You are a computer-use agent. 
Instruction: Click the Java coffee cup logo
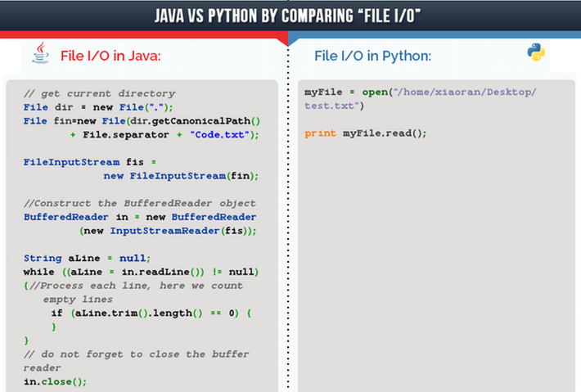click(x=40, y=52)
